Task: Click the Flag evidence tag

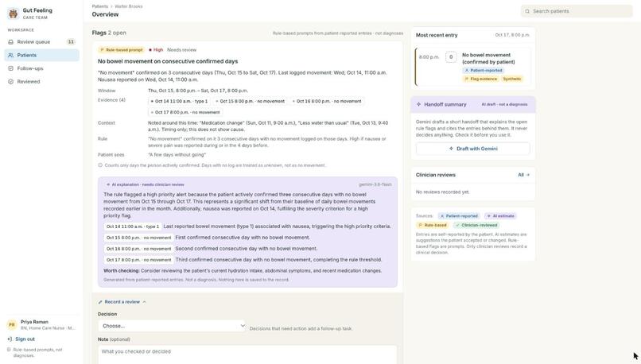Action: tap(480, 79)
